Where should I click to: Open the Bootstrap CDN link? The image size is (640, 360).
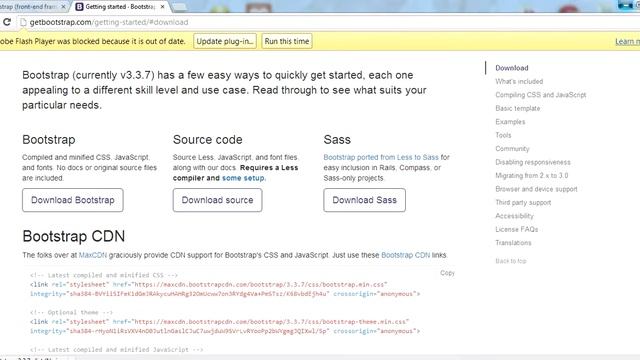[406, 255]
